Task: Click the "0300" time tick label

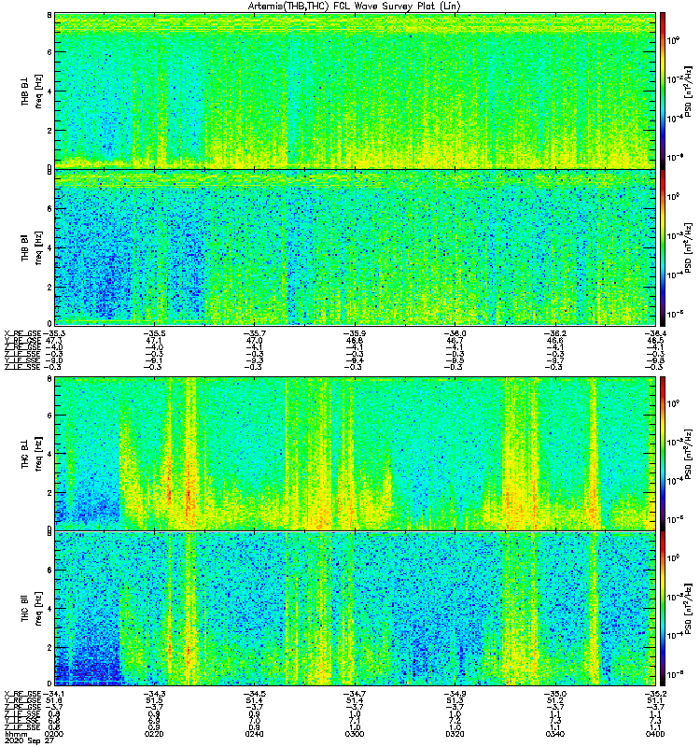Action: point(355,734)
